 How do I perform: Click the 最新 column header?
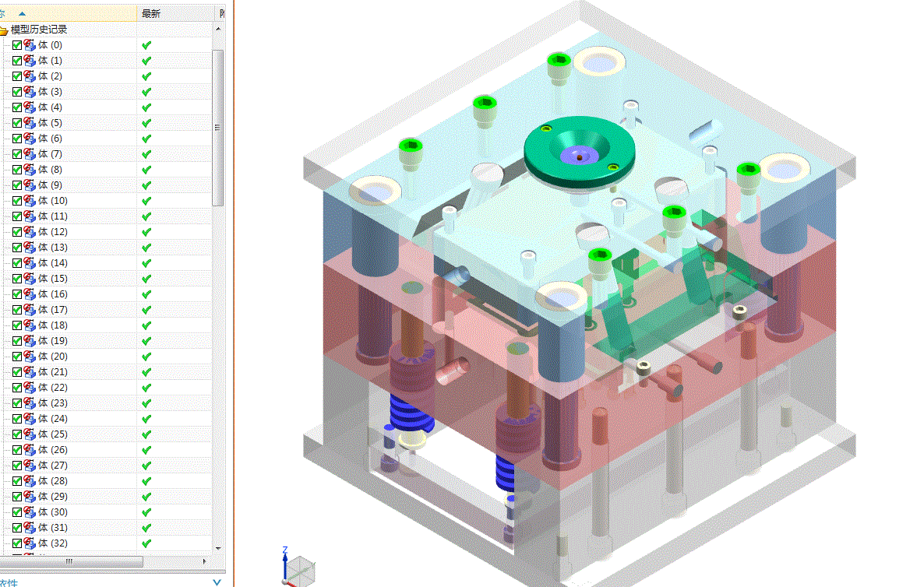click(x=175, y=13)
